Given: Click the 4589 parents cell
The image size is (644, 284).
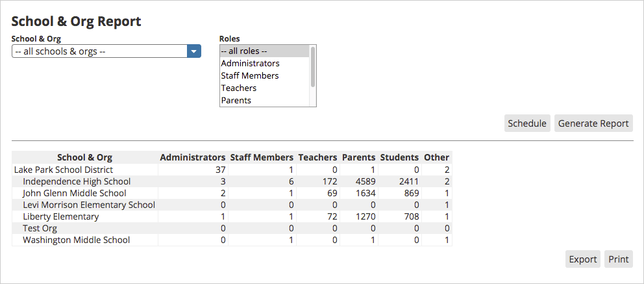Looking at the screenshot, I should point(359,182).
